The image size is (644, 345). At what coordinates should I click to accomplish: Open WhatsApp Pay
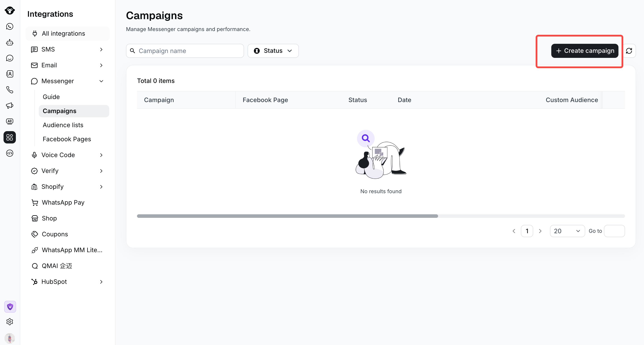[67, 203]
